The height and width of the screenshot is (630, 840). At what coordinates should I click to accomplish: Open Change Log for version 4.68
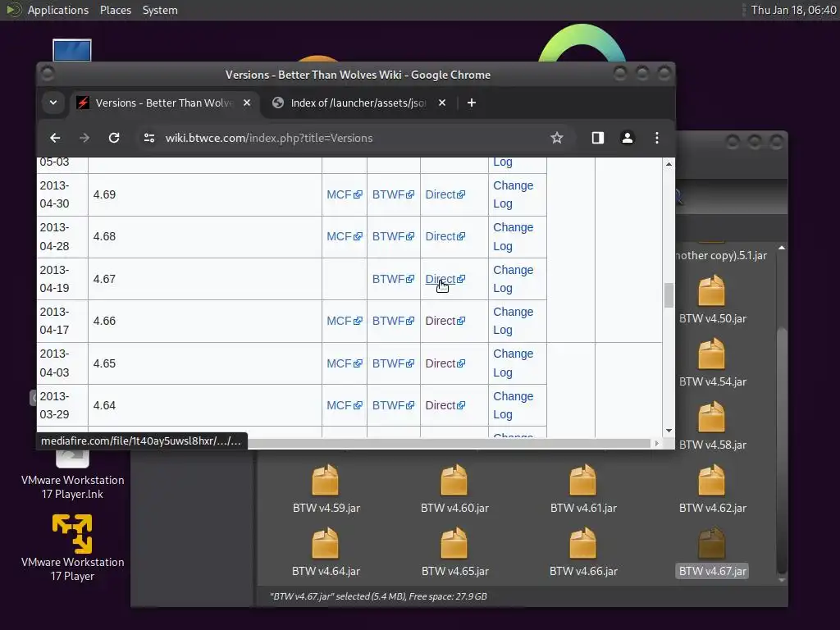(513, 237)
